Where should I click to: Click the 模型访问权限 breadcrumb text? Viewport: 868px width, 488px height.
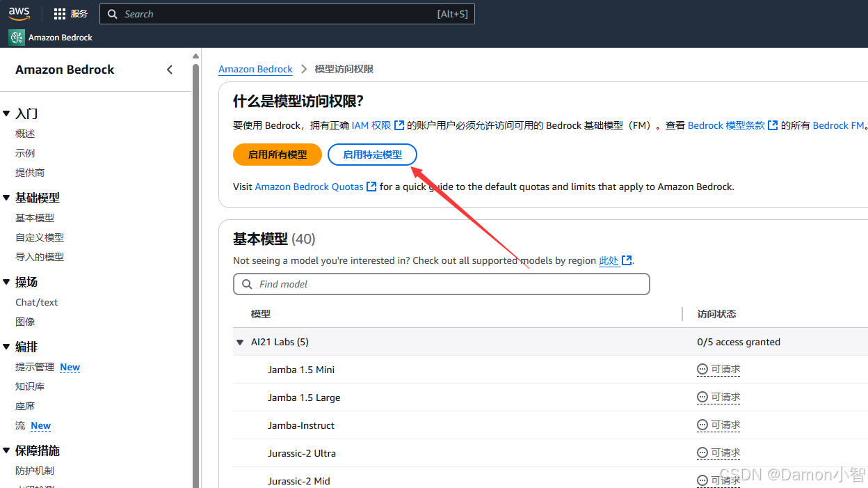[x=344, y=69]
